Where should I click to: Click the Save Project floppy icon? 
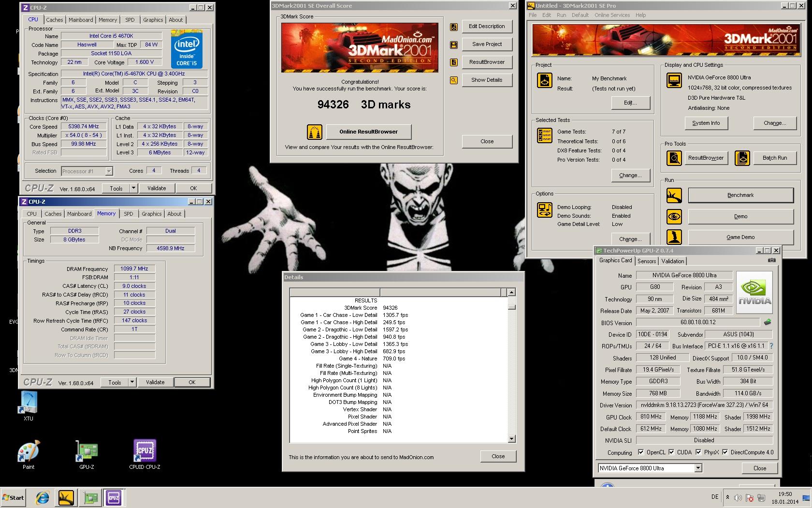tap(454, 45)
